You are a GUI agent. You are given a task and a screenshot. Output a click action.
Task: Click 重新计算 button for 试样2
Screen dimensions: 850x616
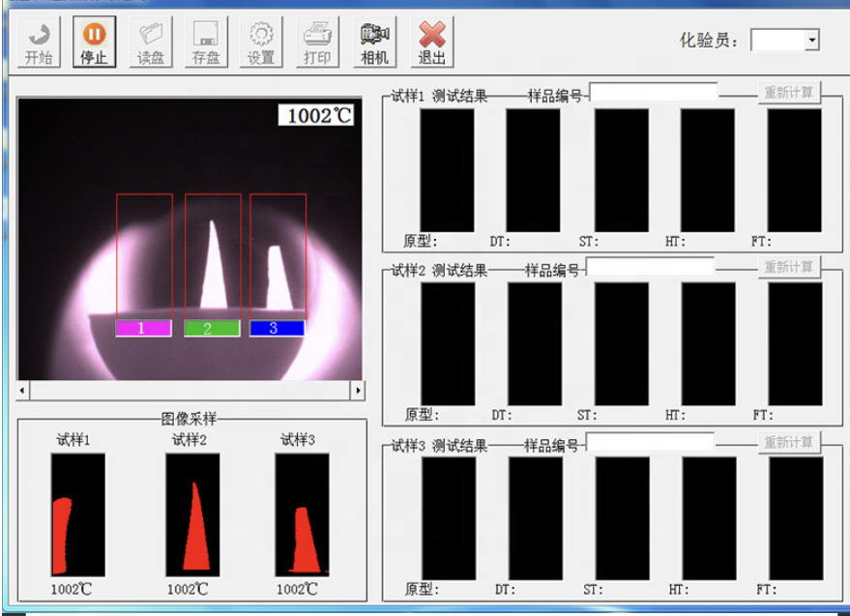788,267
